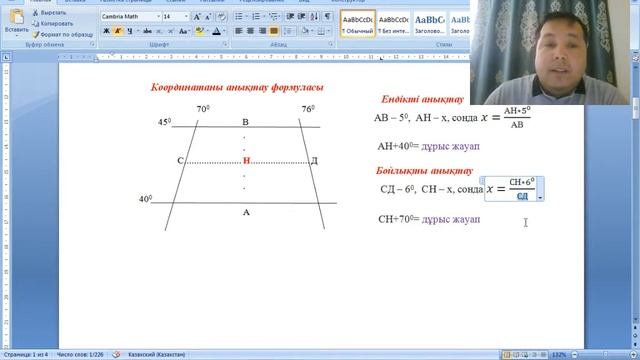Cut selection with Вырезать
Viewport: 640px width, 360px height.
point(49,13)
